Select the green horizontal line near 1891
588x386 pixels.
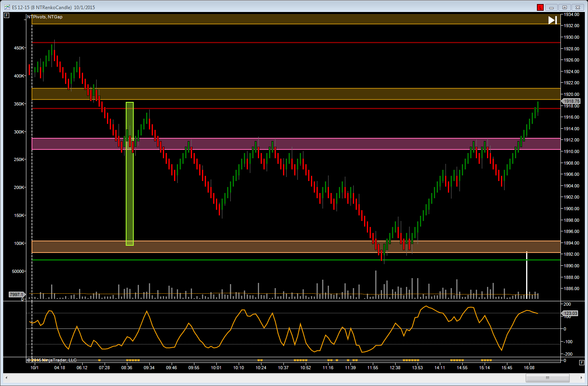coord(296,260)
